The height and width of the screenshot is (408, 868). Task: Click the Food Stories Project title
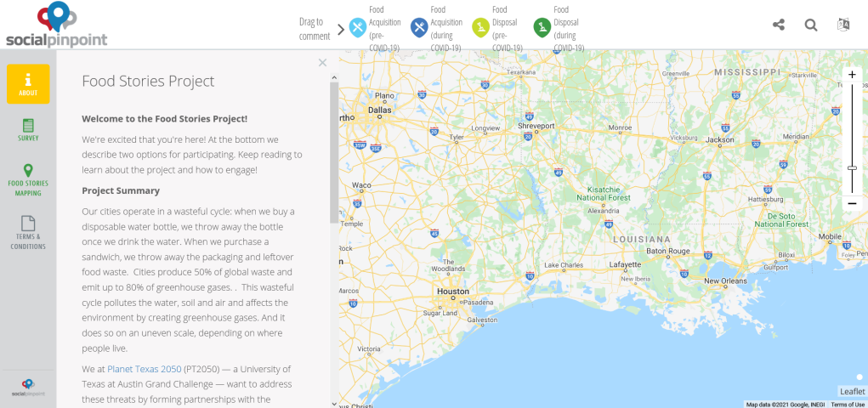click(148, 81)
